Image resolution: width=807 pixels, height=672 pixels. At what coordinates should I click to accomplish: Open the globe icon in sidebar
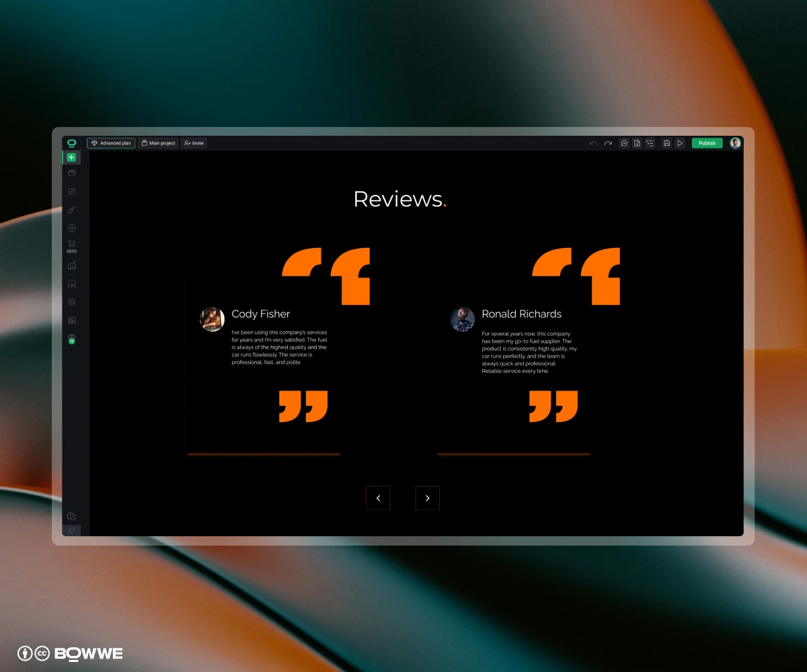[x=71, y=228]
